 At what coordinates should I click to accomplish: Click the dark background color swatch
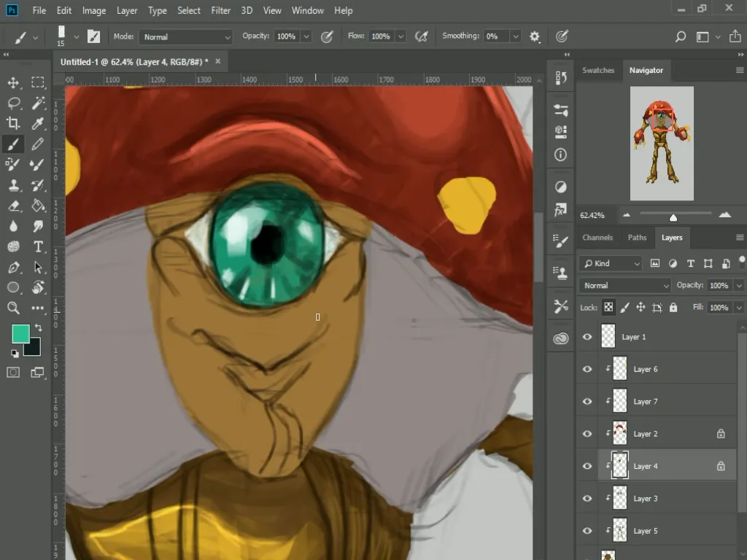34,350
